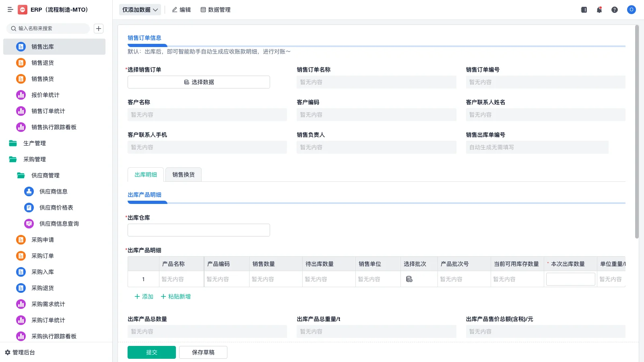The height and width of the screenshot is (362, 644).
Task: Open the hamburger navigation menu icon
Action: (10, 10)
